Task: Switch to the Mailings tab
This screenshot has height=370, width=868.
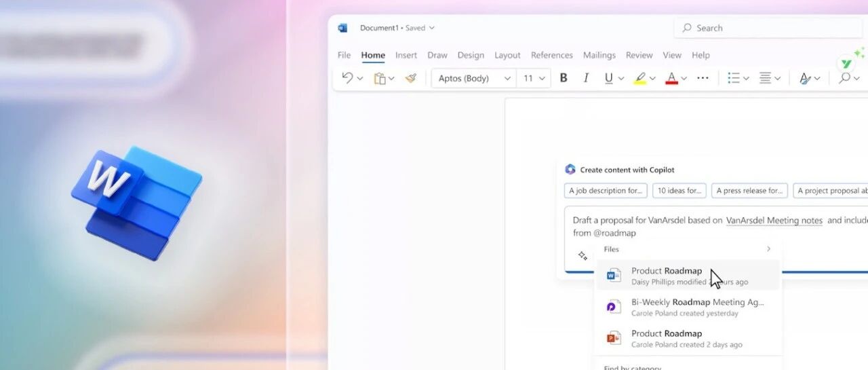Action: [599, 55]
